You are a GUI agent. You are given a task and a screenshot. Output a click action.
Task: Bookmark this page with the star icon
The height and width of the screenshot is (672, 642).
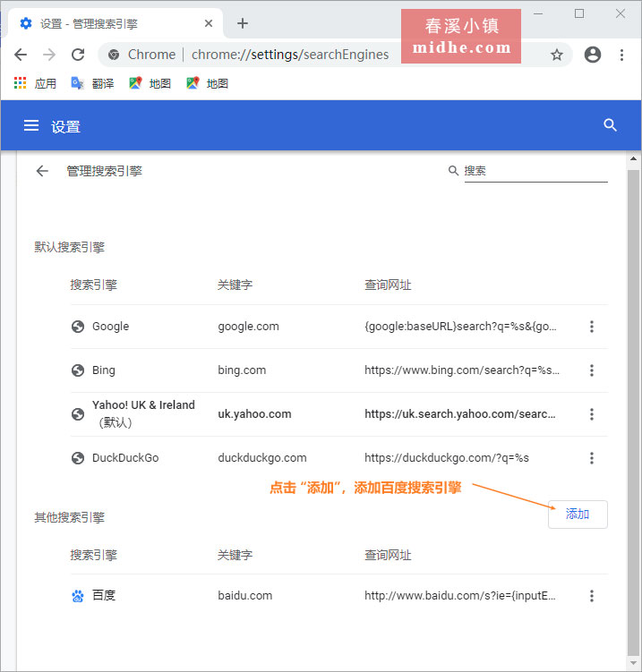[x=557, y=55]
